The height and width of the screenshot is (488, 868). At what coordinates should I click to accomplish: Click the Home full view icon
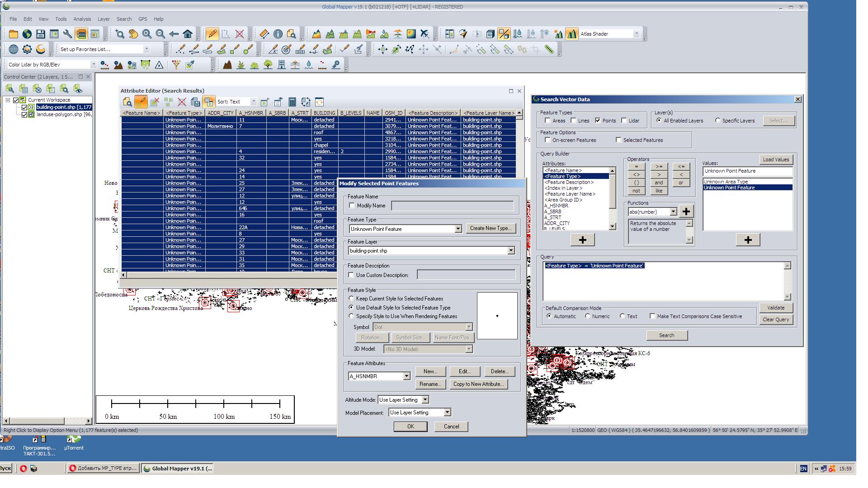188,34
